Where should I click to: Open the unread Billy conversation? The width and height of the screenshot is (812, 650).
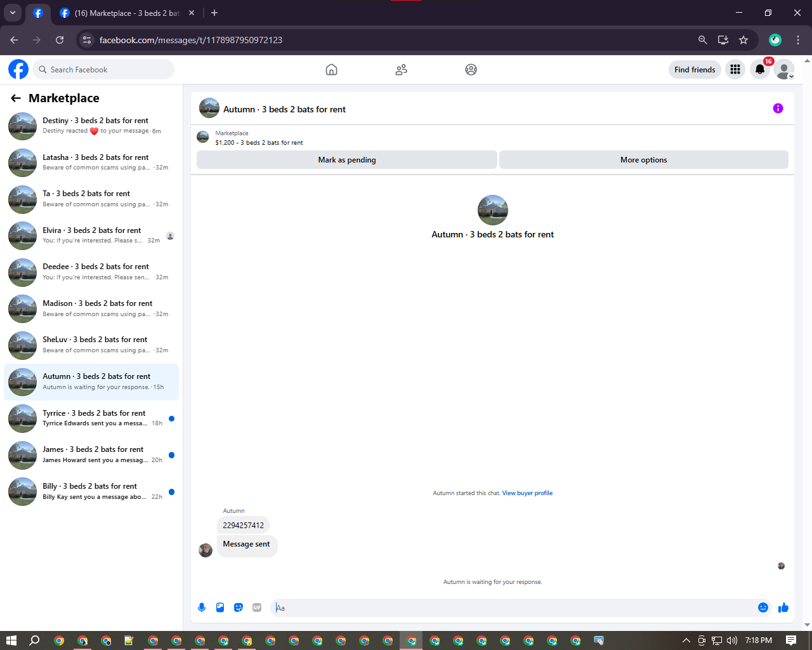point(91,491)
